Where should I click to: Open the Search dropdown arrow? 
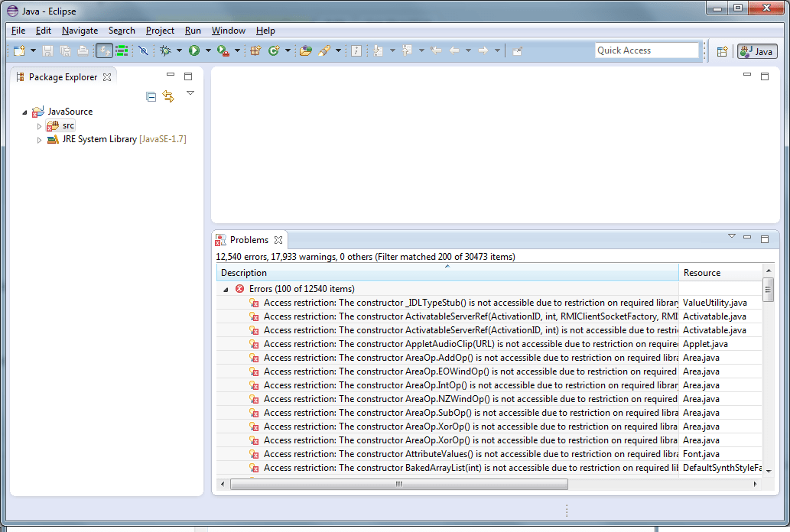point(338,50)
